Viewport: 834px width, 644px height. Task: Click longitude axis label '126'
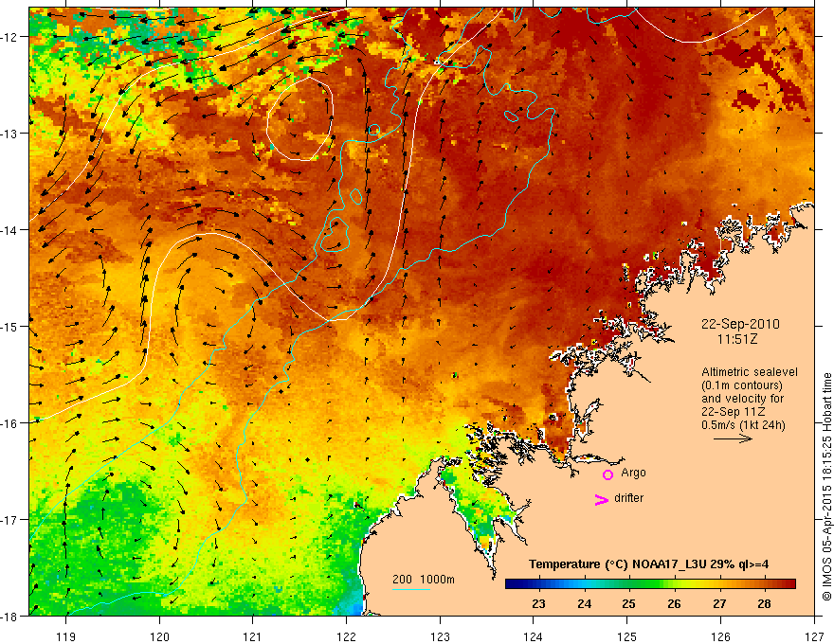click(x=720, y=636)
